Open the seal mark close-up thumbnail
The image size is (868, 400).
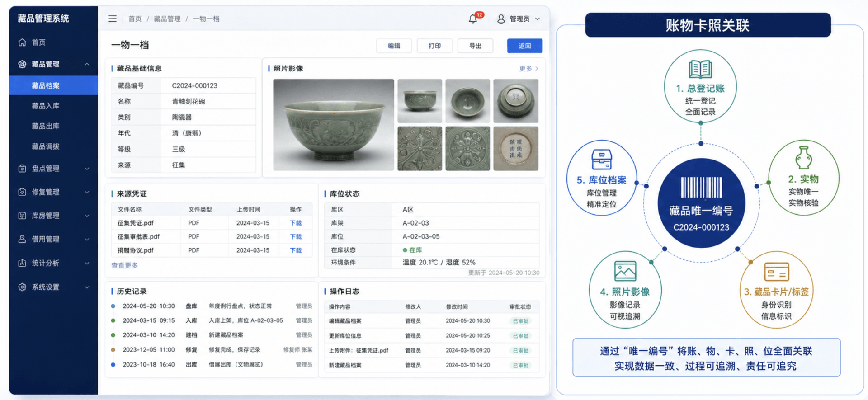[516, 148]
